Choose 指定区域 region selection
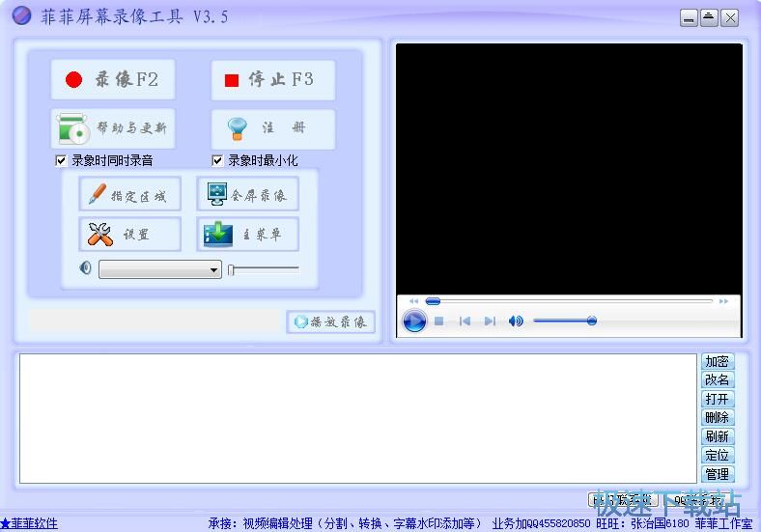761x532 pixels. click(130, 194)
